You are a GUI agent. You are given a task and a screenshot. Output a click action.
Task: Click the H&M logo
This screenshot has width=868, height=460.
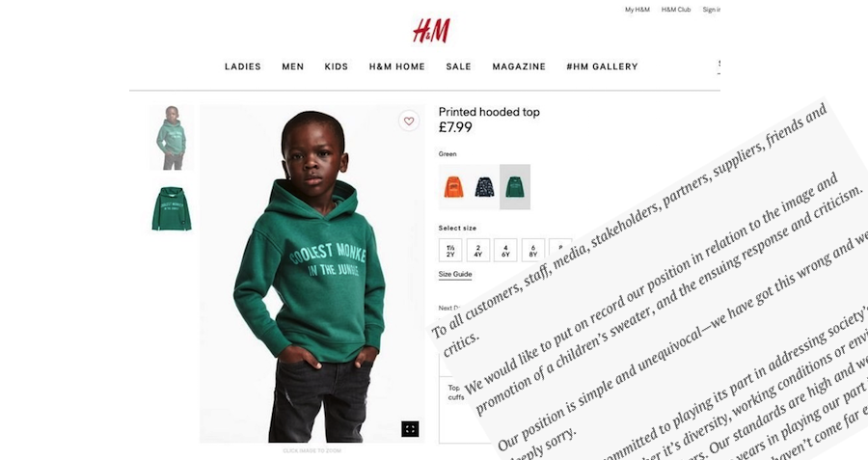click(431, 31)
